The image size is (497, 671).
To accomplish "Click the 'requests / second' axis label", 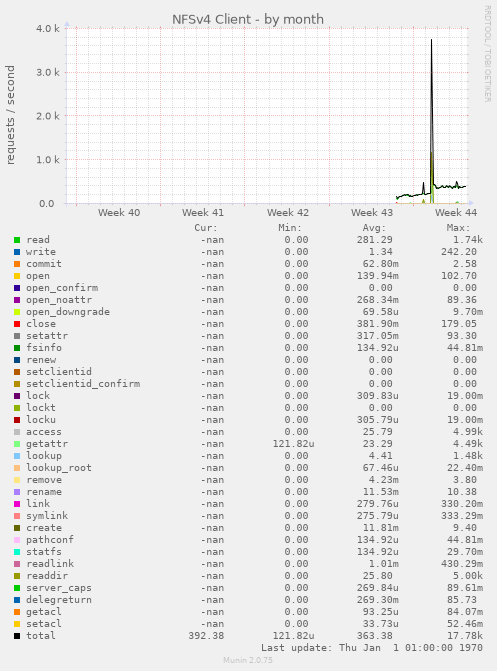I will 10,115.
